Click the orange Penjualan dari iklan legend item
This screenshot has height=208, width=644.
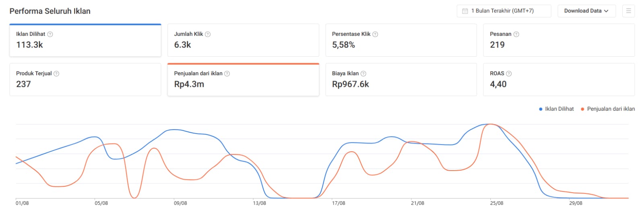tap(608, 109)
